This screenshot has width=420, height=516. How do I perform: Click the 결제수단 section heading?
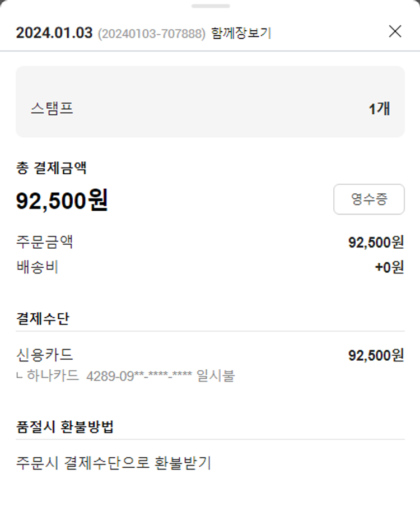pyautogui.click(x=43, y=319)
